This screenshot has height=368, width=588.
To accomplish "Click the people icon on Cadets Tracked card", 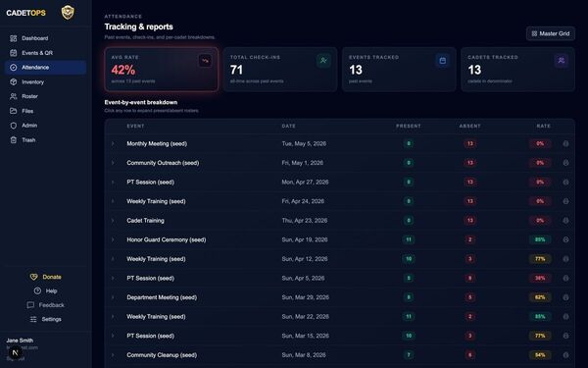I will (x=562, y=61).
